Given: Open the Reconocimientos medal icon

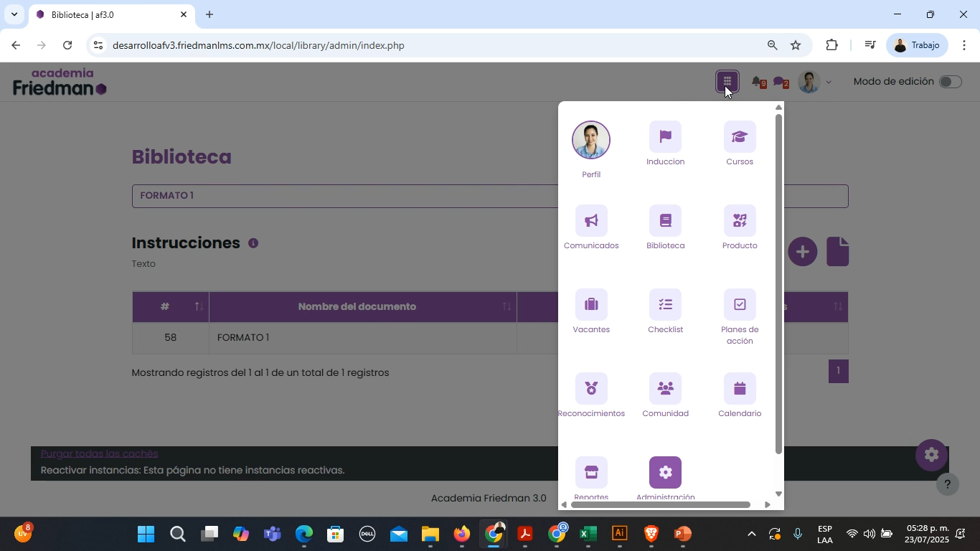Looking at the screenshot, I should [x=591, y=388].
